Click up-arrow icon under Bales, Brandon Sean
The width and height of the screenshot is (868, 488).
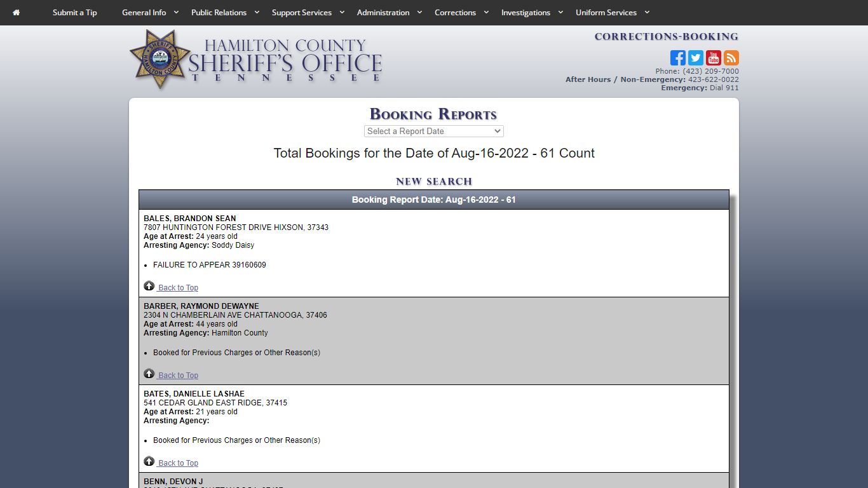[149, 286]
